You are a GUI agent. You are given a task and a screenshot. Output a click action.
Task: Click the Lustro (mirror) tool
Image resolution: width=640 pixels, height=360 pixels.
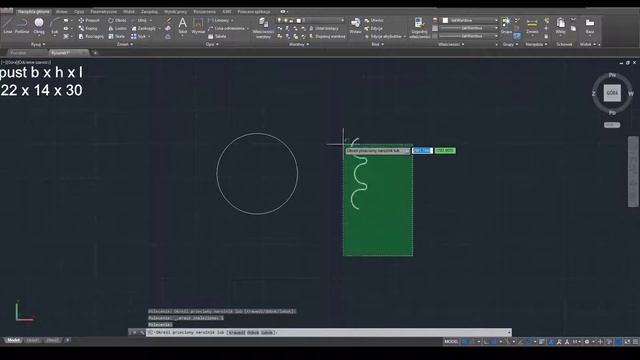[x=117, y=28]
